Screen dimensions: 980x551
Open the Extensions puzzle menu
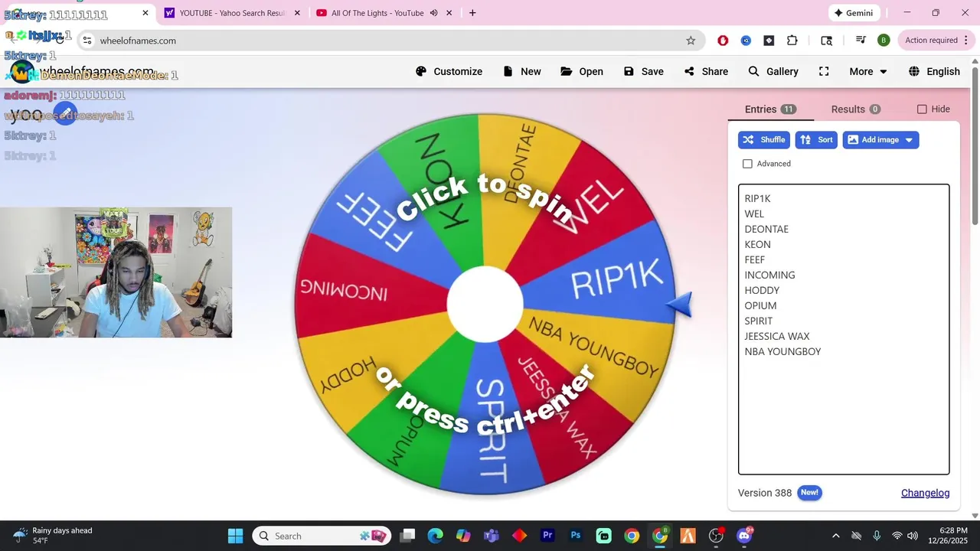[x=792, y=41]
